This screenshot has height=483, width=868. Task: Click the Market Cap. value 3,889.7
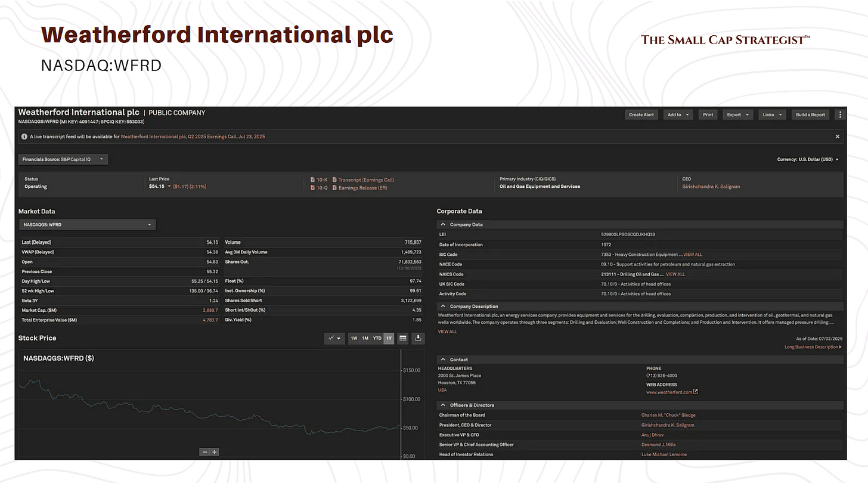(x=210, y=310)
